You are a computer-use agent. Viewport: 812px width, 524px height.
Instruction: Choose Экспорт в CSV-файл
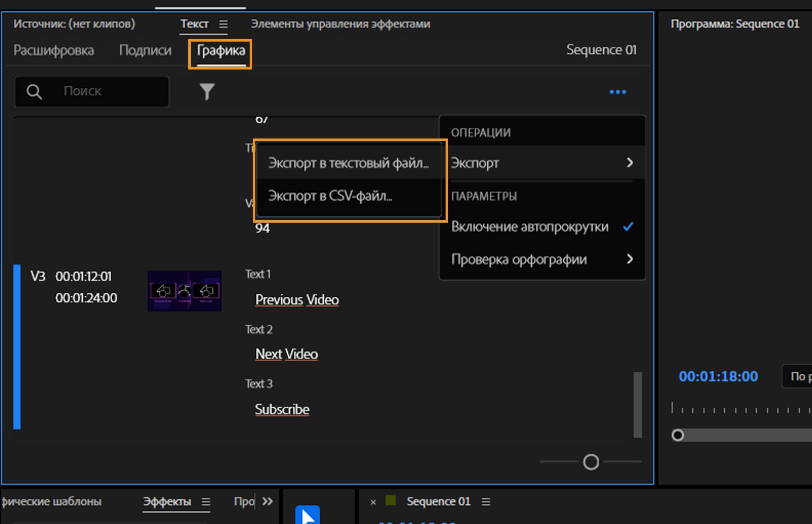click(349, 196)
